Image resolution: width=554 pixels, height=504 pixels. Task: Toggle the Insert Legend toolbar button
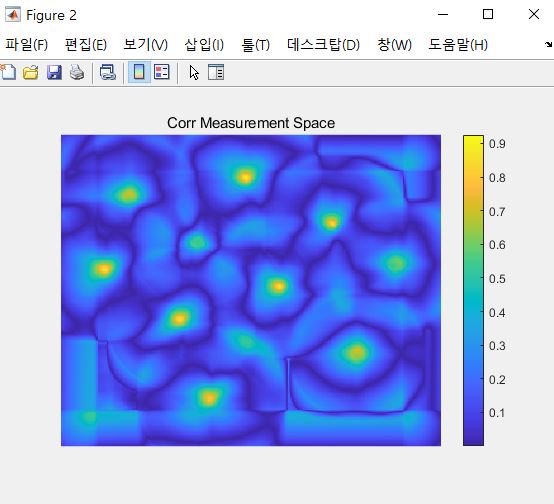162,72
